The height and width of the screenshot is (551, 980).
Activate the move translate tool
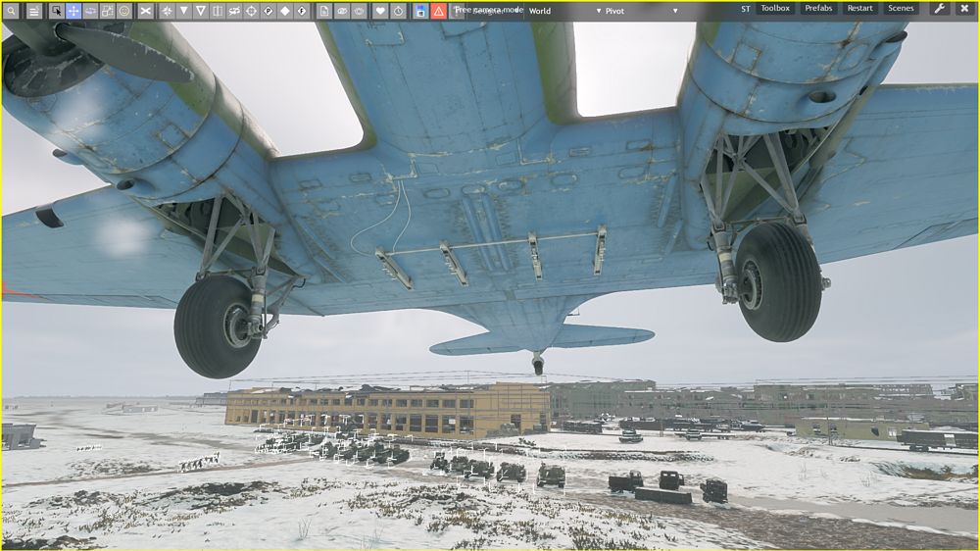[x=73, y=11]
